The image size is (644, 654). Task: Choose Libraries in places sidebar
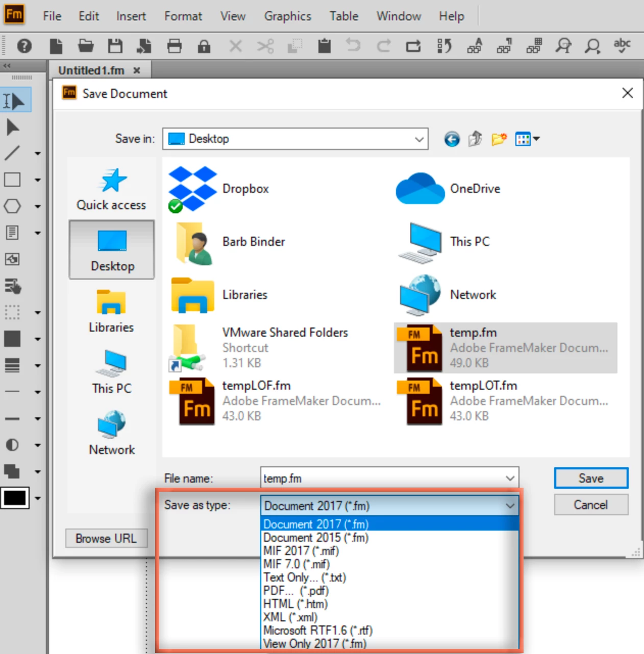click(x=111, y=311)
